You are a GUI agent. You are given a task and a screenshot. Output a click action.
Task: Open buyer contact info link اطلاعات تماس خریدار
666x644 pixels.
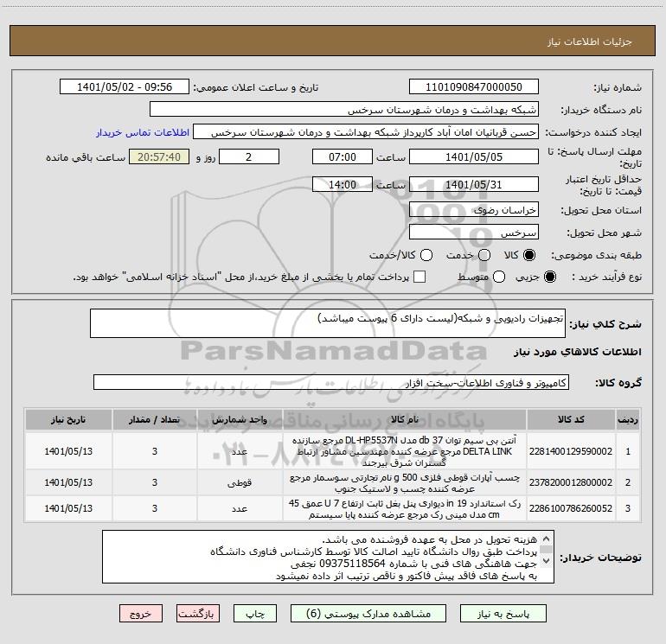click(x=143, y=132)
